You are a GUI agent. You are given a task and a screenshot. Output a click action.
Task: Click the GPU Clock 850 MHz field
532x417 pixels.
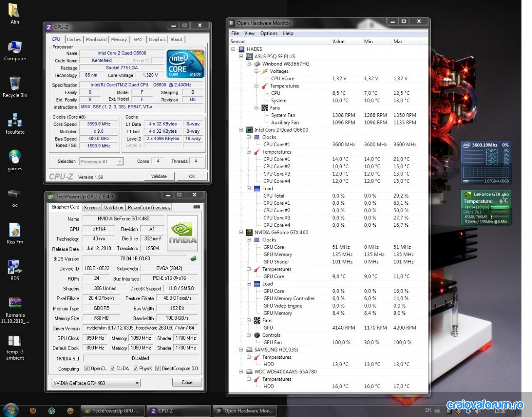tap(95, 338)
